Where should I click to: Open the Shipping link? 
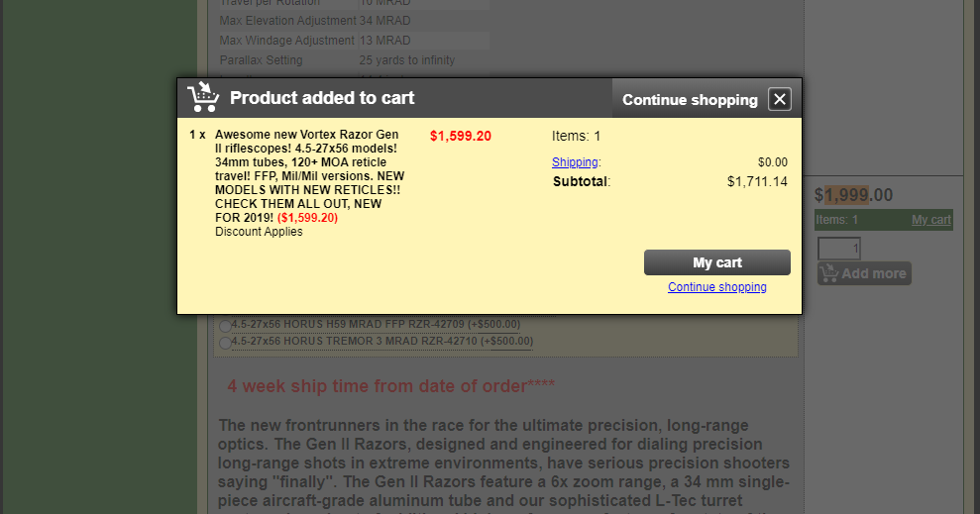[x=575, y=161]
